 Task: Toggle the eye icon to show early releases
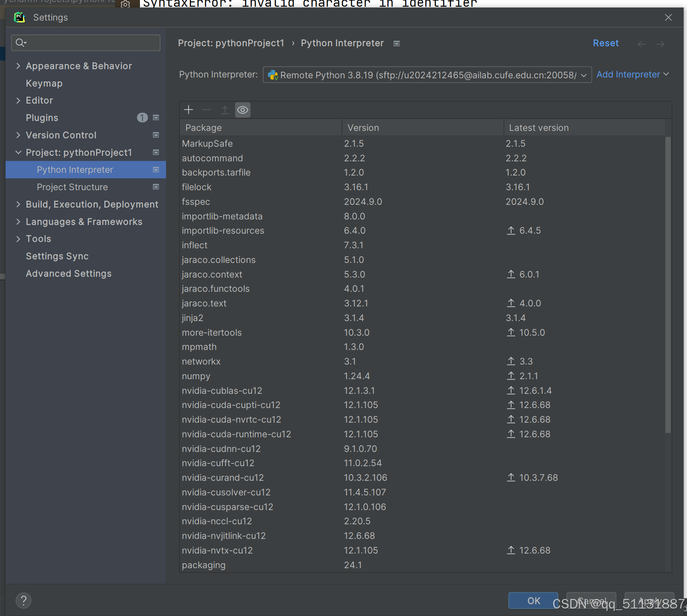[x=243, y=110]
